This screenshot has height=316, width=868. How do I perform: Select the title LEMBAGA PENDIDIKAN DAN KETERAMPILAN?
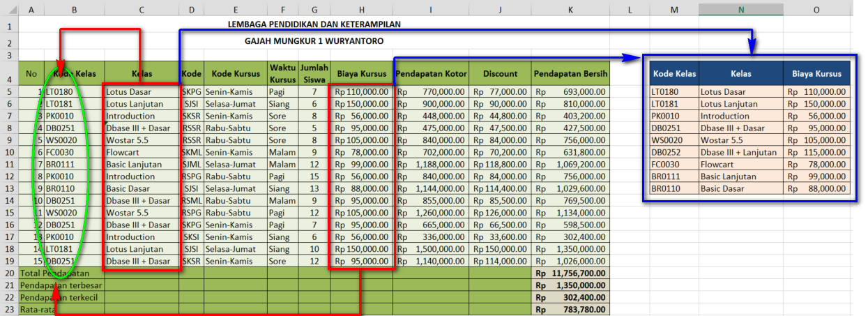[x=314, y=24]
